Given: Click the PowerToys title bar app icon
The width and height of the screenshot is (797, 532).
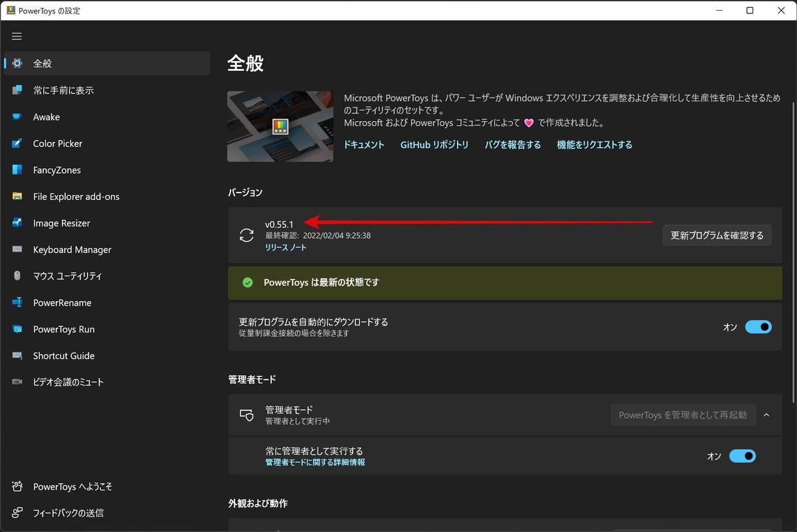Looking at the screenshot, I should (x=11, y=11).
